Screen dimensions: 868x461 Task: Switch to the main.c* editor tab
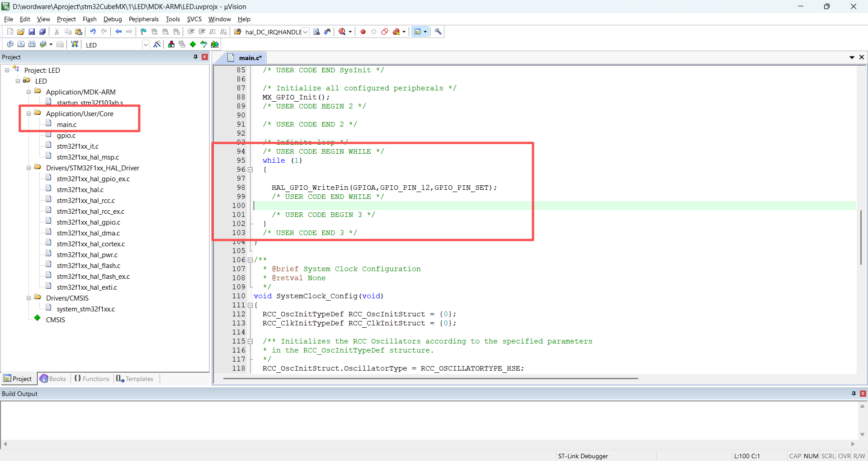coord(245,58)
